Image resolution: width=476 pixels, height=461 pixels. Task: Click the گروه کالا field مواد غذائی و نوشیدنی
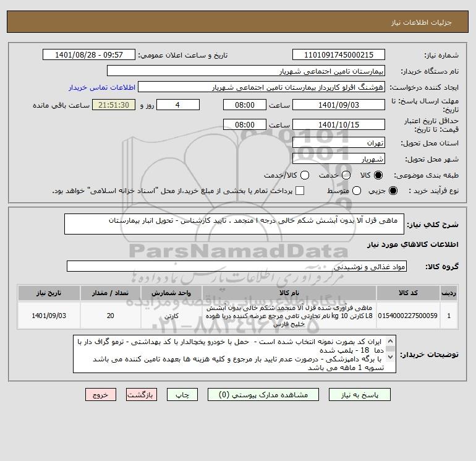237,267
